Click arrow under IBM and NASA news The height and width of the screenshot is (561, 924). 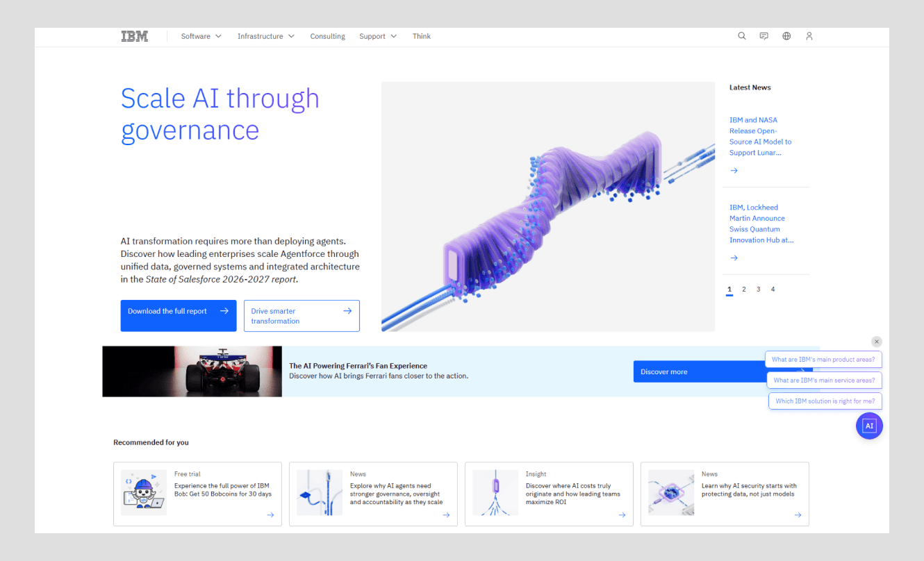click(734, 171)
